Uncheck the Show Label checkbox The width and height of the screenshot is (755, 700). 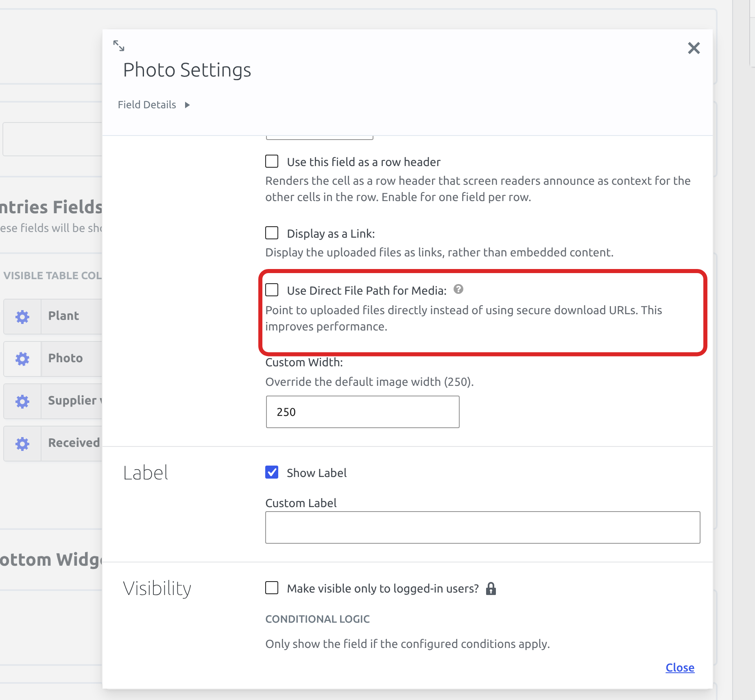point(272,472)
